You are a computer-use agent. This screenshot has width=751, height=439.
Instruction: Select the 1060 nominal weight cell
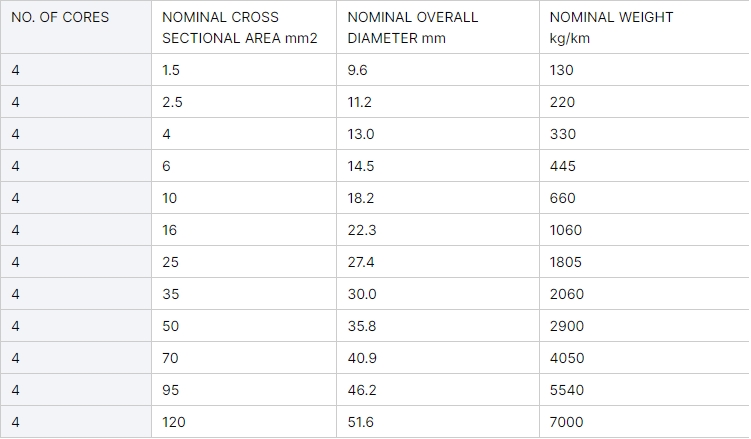pyautogui.click(x=645, y=230)
